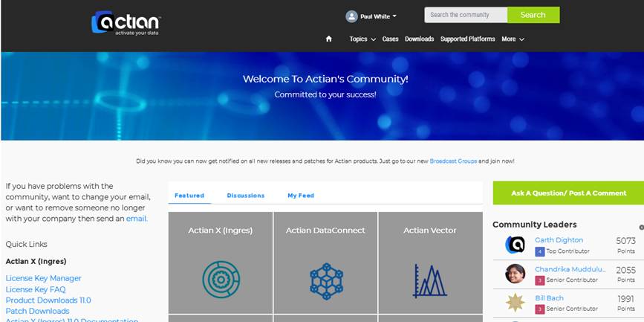Select the Actian DataConnect cube icon
This screenshot has width=644, height=322.
326,282
